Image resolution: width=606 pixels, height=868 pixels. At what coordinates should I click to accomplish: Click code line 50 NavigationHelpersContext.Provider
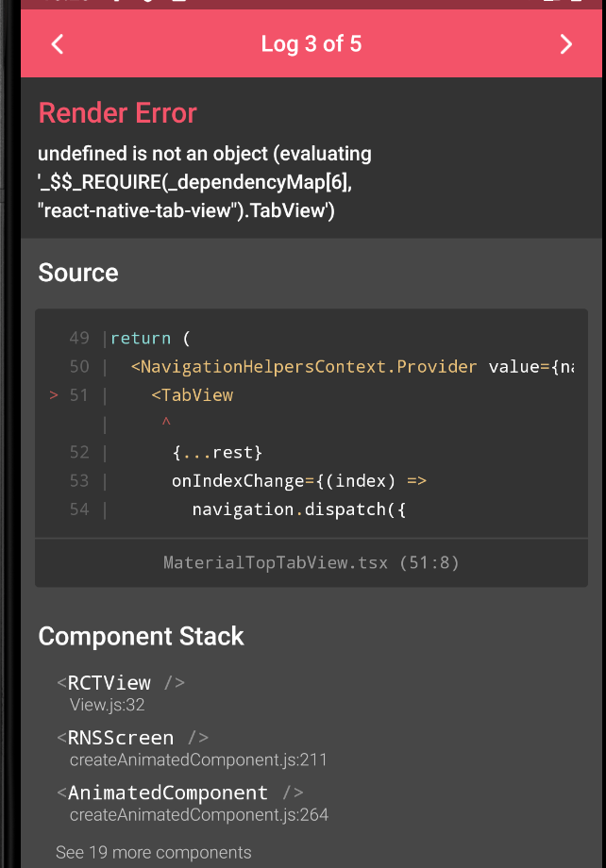(308, 366)
